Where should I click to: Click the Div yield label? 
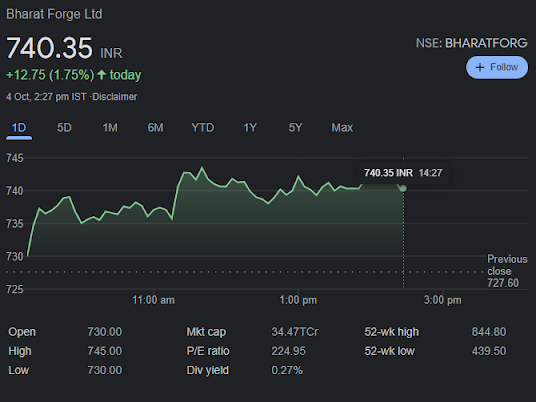(207, 370)
